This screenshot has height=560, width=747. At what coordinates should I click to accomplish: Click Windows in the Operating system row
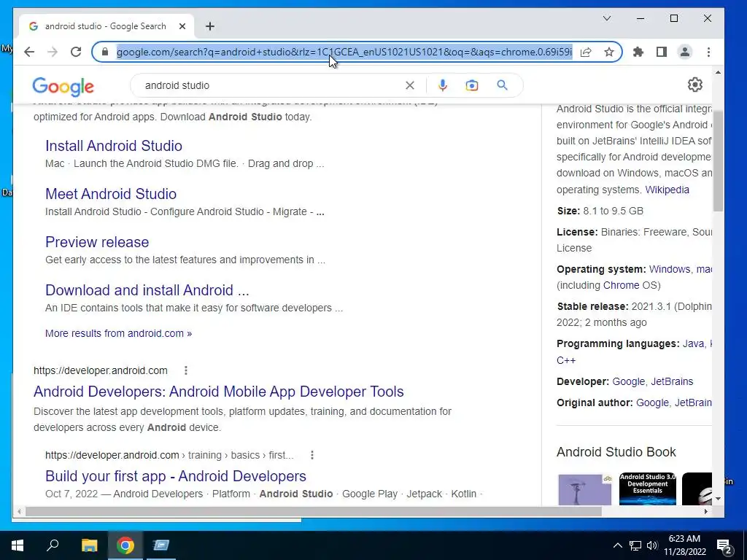click(x=670, y=269)
